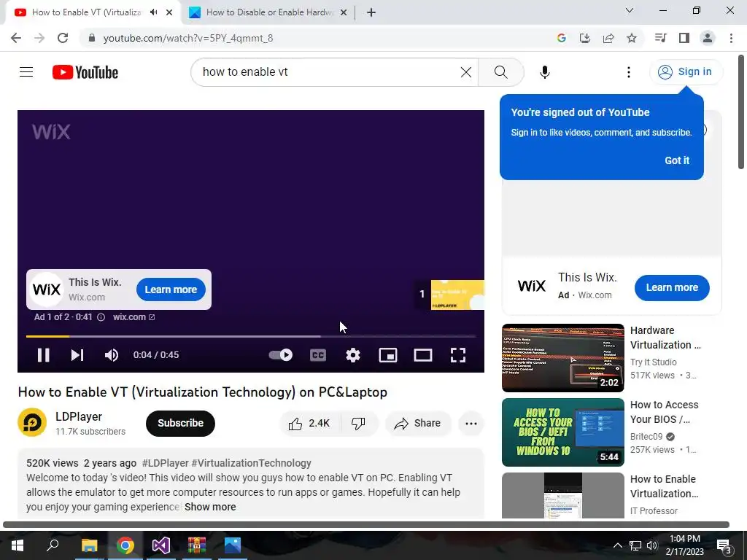This screenshot has height=560, width=747.
Task: Open a new browser tab
Action: (x=371, y=12)
